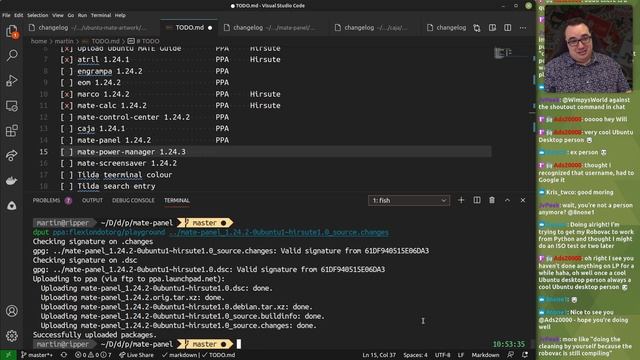Open the Terminal menu

click(x=101, y=15)
